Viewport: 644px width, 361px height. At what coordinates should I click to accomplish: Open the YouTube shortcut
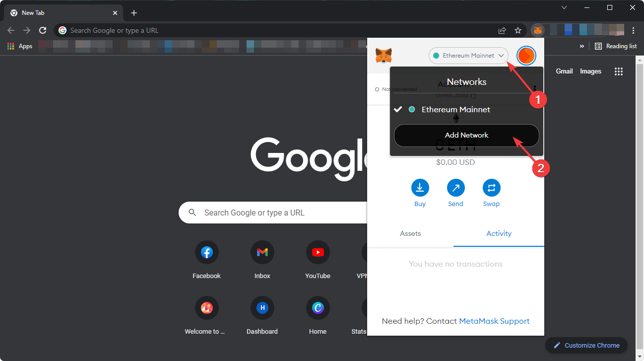[x=318, y=261]
